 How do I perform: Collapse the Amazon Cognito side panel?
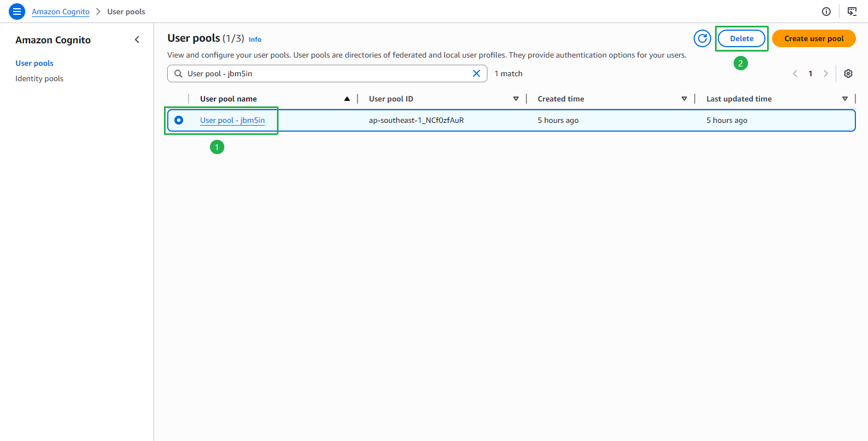pyautogui.click(x=137, y=39)
